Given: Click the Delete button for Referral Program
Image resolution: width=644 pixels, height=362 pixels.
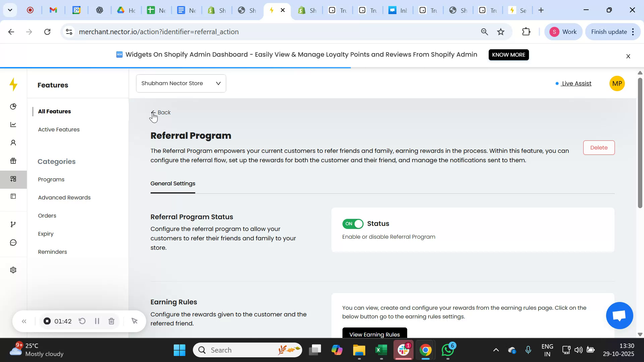Looking at the screenshot, I should tap(599, 147).
